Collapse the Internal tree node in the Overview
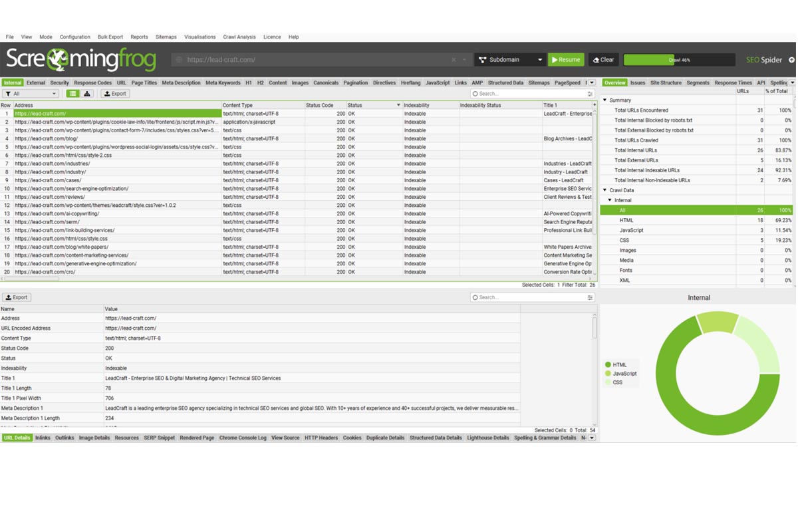Image resolution: width=798 pixels, height=532 pixels. click(610, 200)
